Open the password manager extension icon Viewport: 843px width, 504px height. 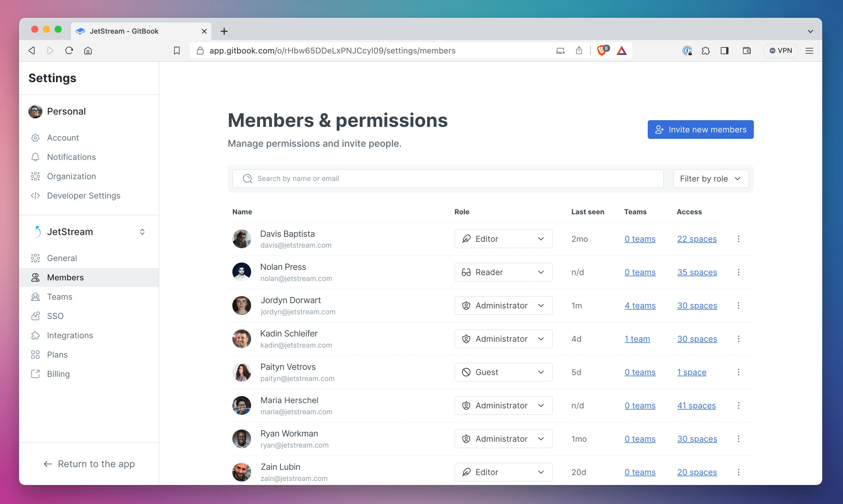click(x=687, y=51)
